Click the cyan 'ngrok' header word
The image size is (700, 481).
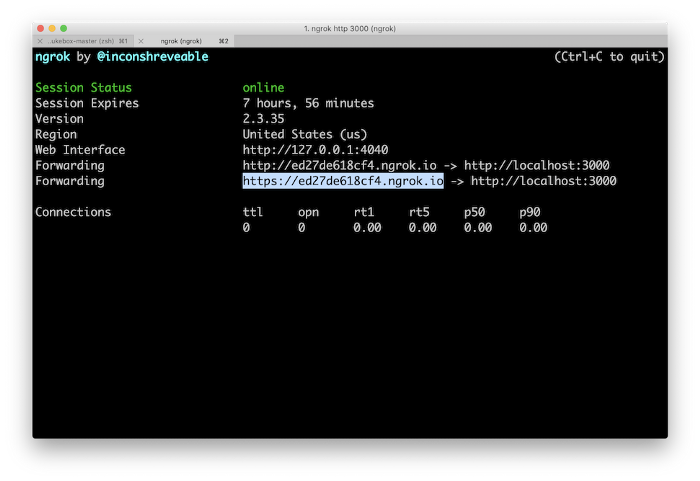click(53, 57)
